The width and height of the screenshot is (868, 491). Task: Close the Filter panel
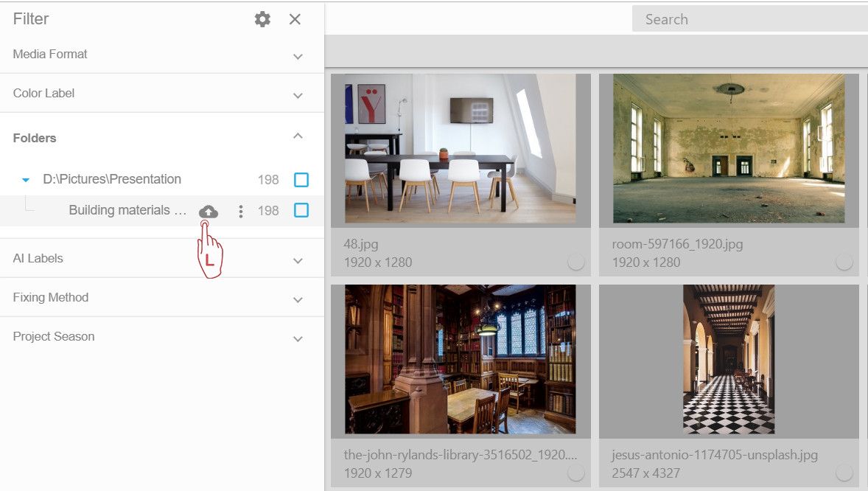tap(295, 19)
